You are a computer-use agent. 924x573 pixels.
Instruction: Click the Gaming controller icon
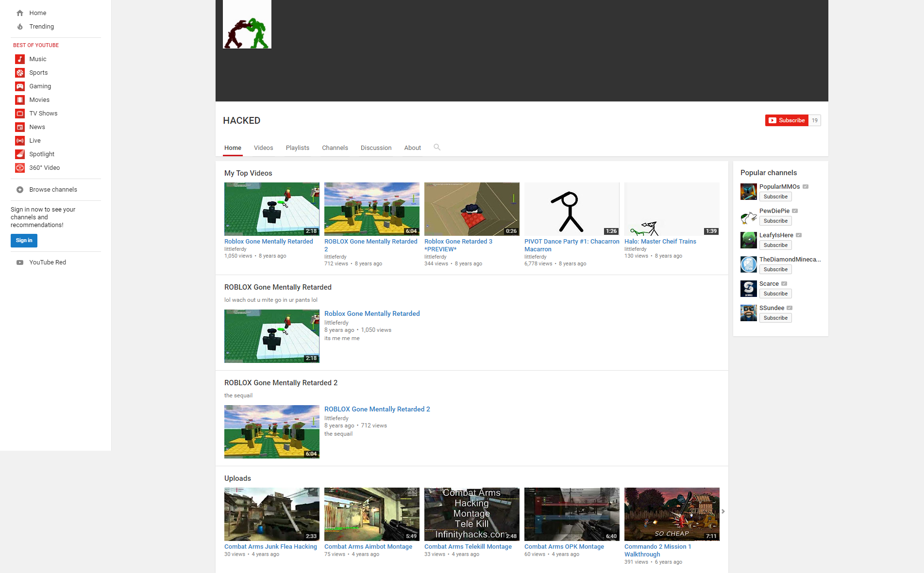20,86
